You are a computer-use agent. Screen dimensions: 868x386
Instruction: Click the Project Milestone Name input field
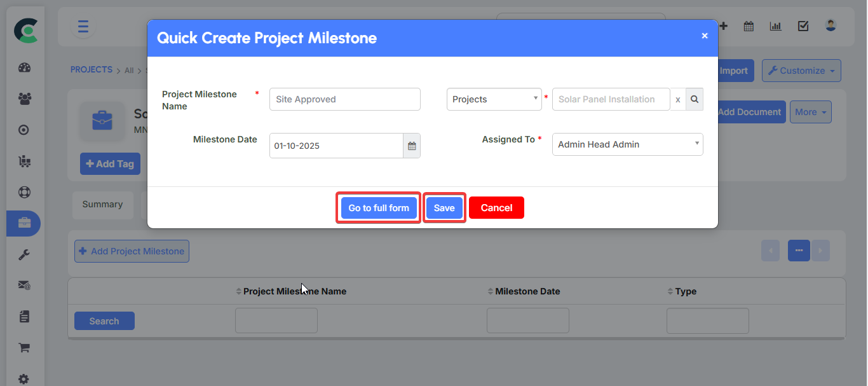click(x=344, y=99)
